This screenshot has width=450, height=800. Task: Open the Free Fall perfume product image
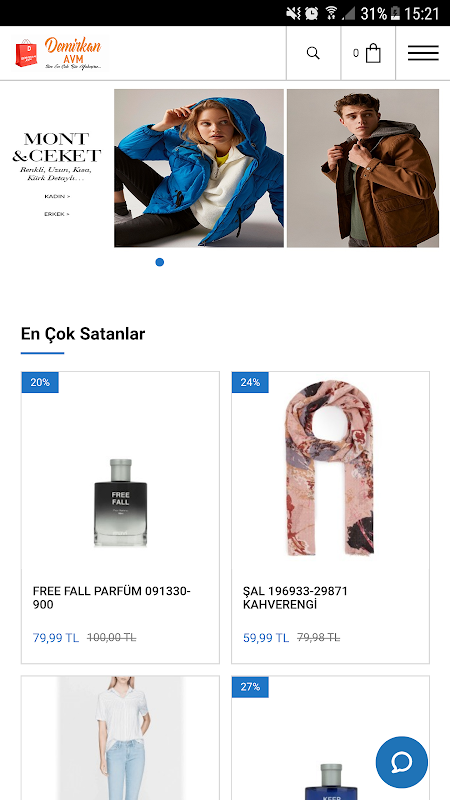120,503
